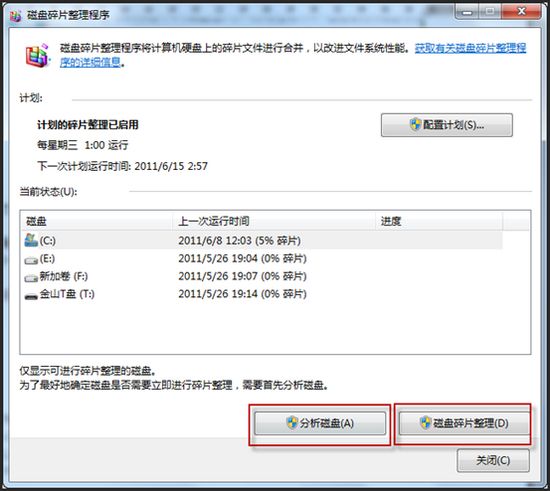This screenshot has width=550, height=491.
Task: Sort by 磁盘 column header
Action: (96, 221)
